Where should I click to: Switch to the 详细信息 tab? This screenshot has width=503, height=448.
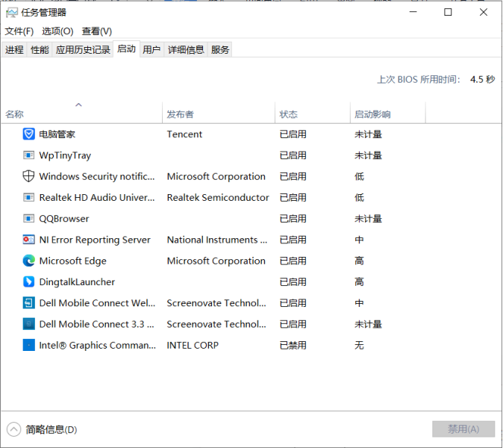point(186,50)
